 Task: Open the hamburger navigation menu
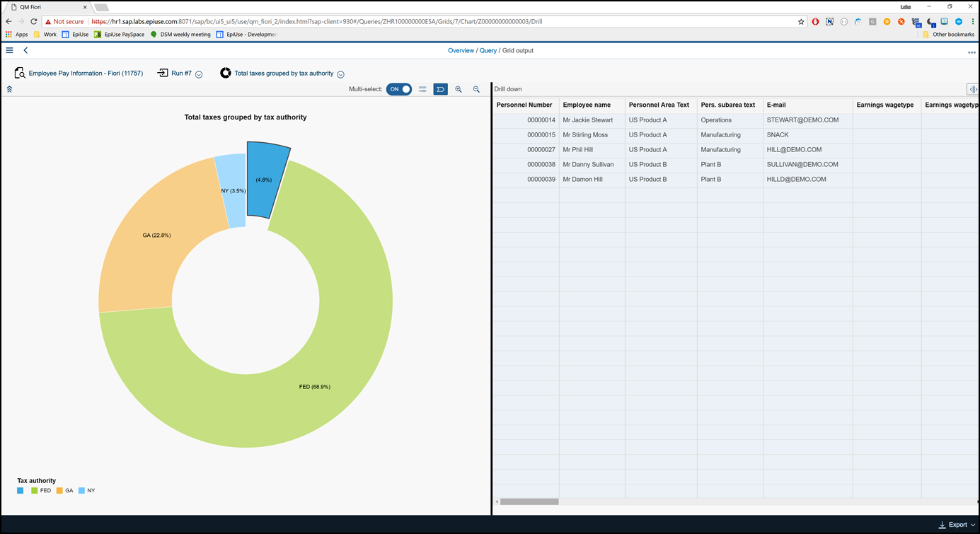(9, 50)
